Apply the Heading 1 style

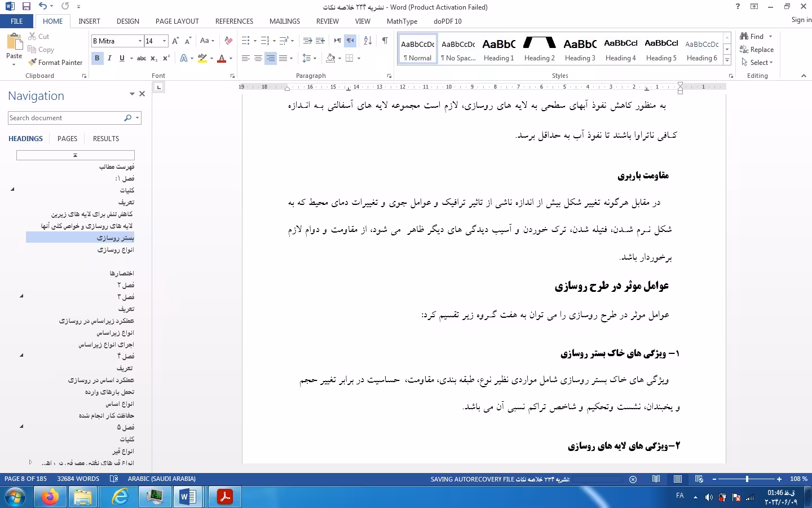coord(498,49)
